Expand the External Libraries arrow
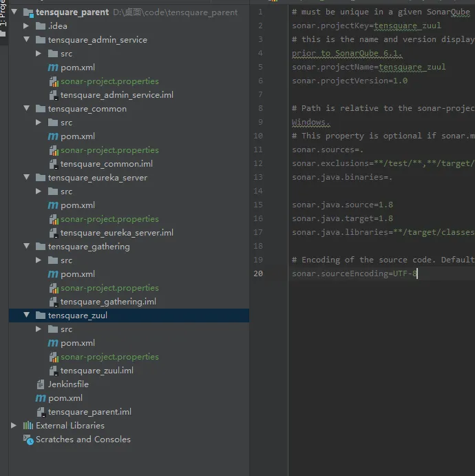The height and width of the screenshot is (476, 475). coord(14,425)
